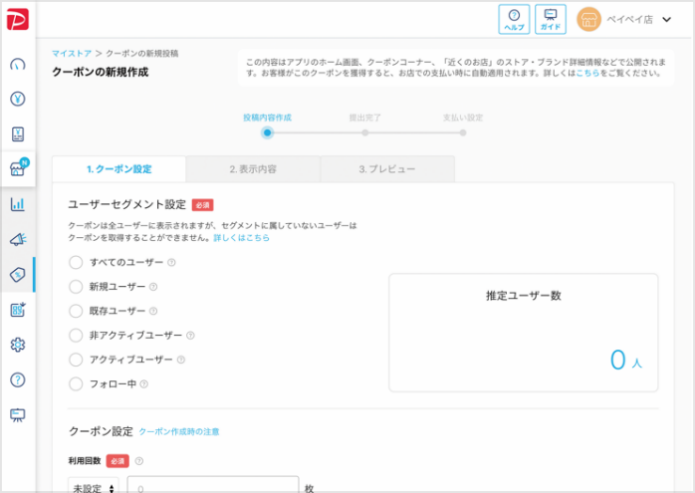Switch to the 2.表示内容 tab
The height and width of the screenshot is (493, 695).
point(253,169)
